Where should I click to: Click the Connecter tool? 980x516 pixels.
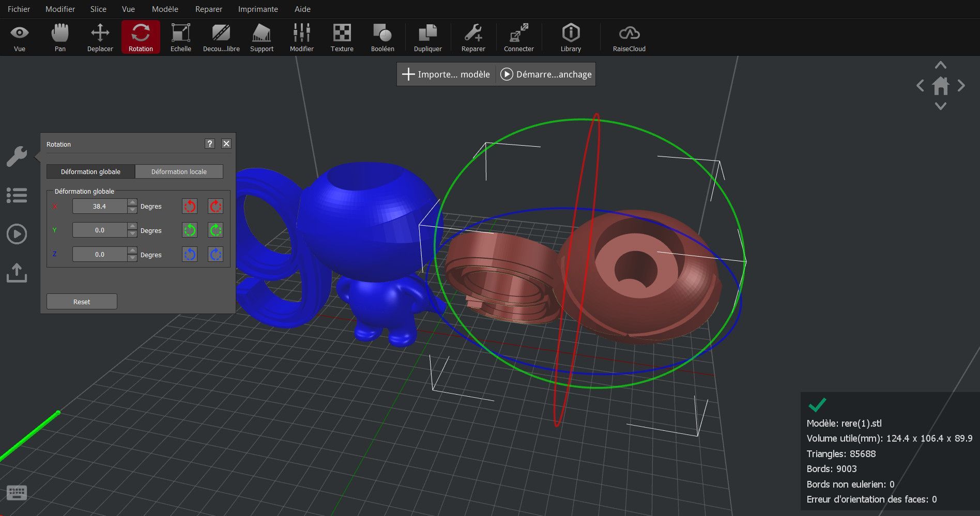519,37
